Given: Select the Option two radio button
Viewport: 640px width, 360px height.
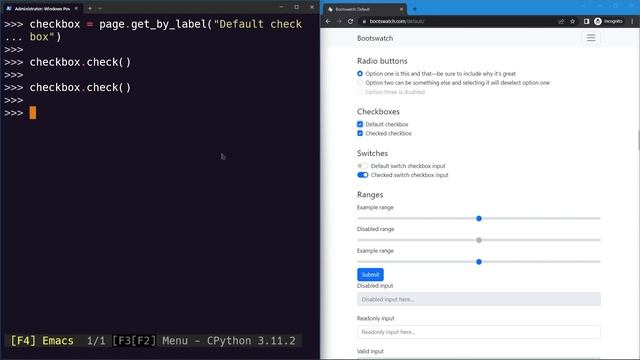Looking at the screenshot, I should pyautogui.click(x=360, y=82).
